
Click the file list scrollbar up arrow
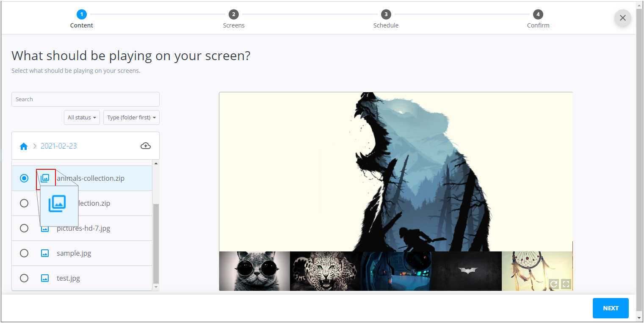click(x=156, y=163)
